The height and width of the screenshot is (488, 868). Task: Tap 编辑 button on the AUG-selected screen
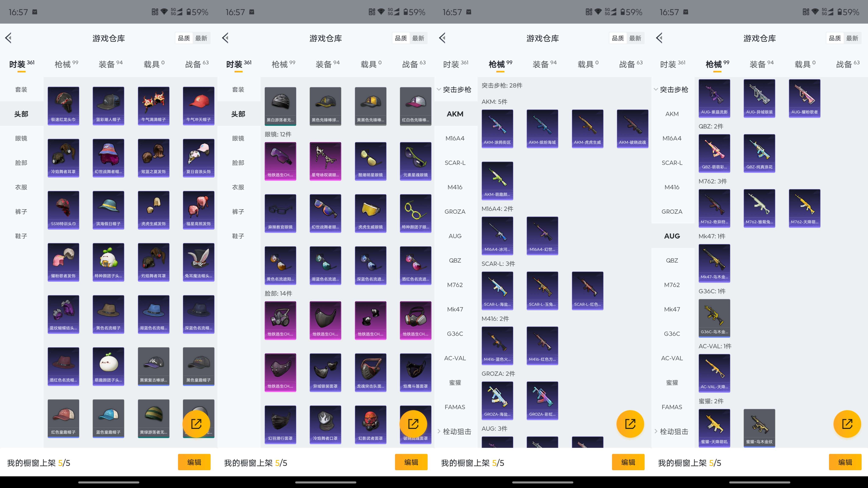click(x=845, y=462)
